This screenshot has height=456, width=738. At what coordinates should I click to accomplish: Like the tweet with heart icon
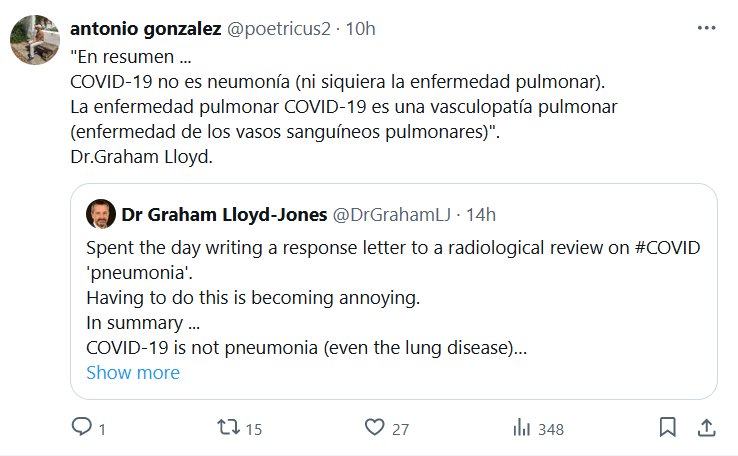click(x=375, y=428)
